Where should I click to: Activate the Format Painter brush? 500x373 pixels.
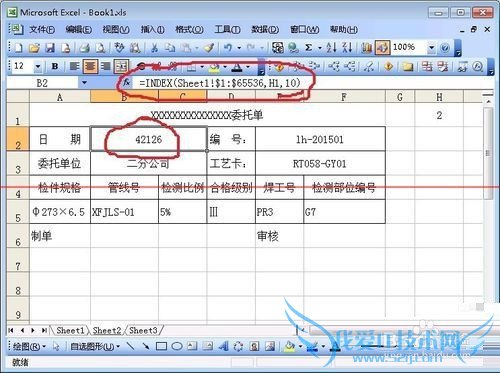209,48
